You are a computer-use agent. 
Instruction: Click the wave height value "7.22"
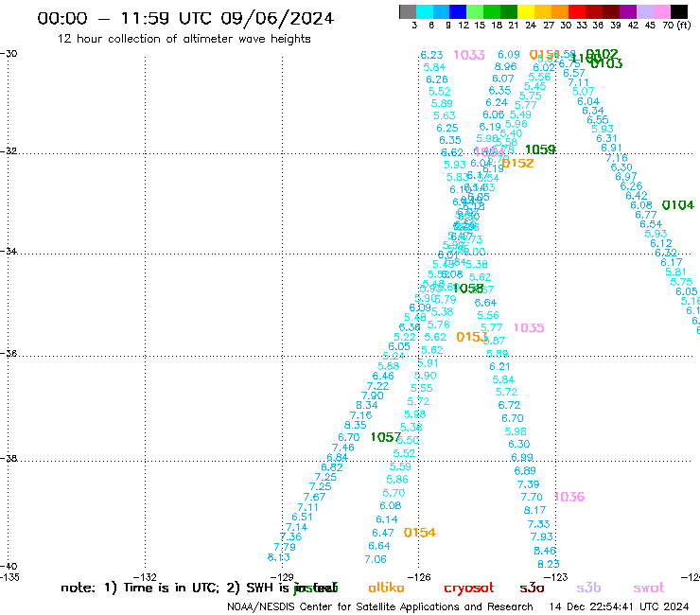377,386
